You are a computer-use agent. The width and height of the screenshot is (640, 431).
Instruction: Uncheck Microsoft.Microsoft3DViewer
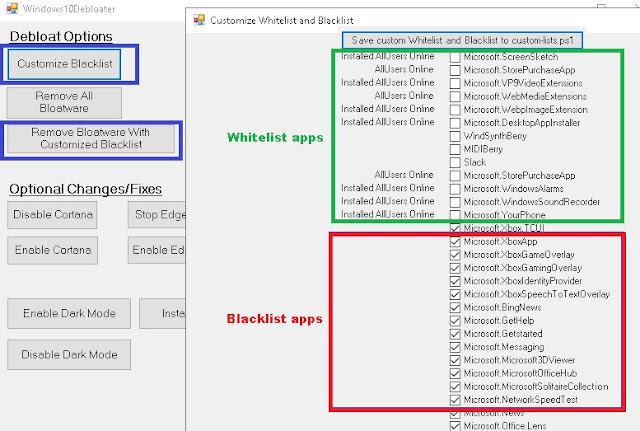(455, 360)
